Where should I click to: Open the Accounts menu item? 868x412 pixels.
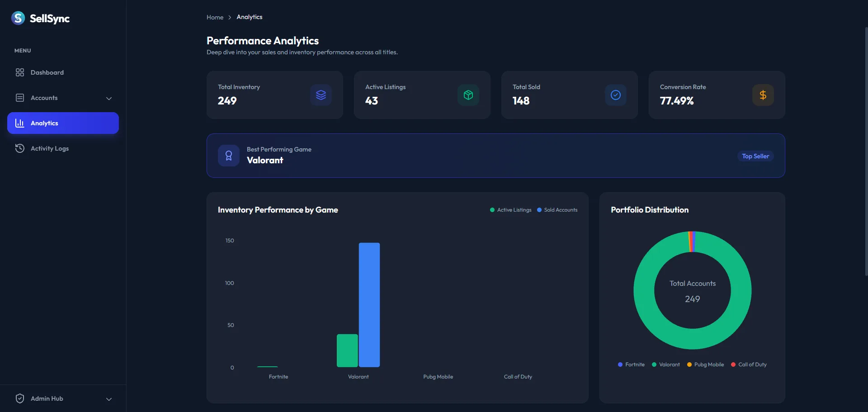click(x=63, y=98)
